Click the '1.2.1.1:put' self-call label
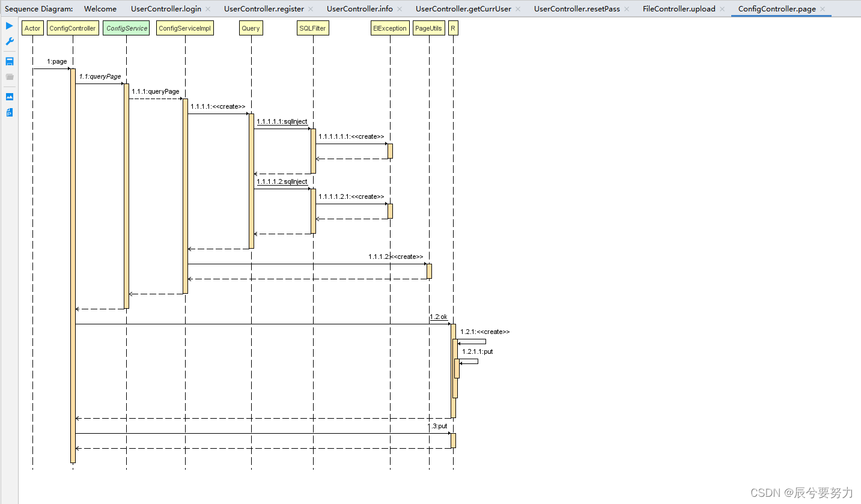861x504 pixels. pos(478,351)
